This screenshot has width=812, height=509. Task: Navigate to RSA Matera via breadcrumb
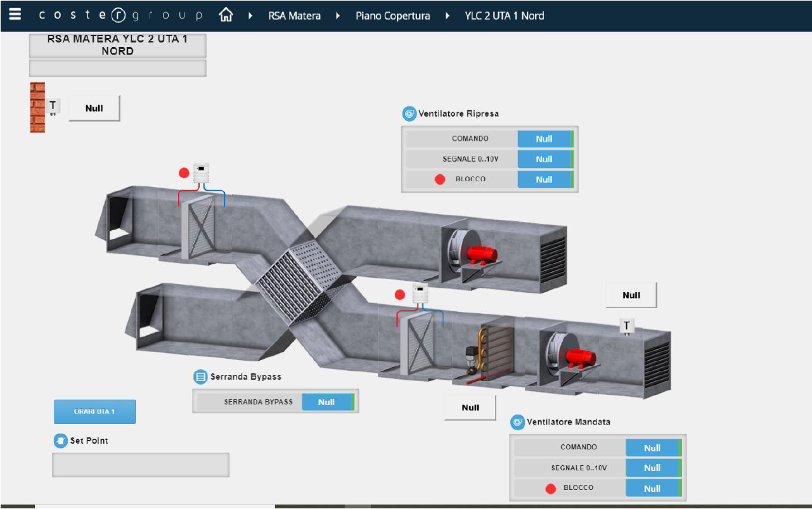[293, 15]
